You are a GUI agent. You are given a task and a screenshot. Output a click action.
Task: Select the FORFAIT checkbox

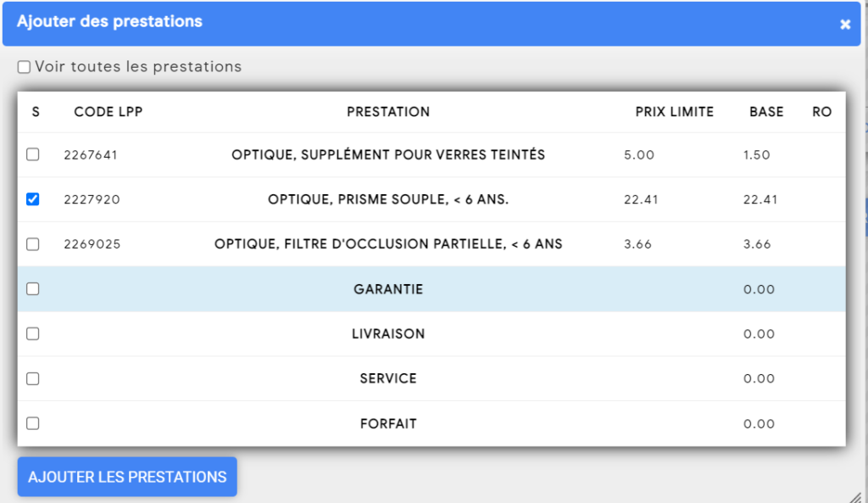point(33,423)
